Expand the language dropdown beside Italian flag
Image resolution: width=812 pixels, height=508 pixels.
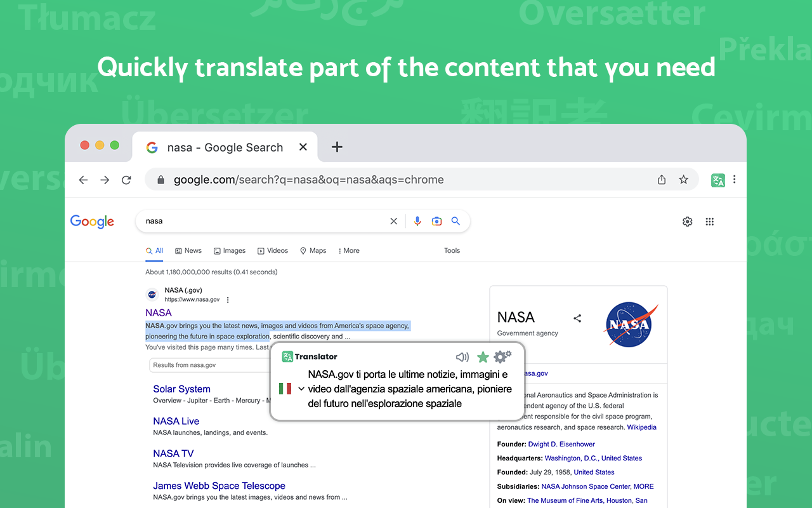click(301, 389)
